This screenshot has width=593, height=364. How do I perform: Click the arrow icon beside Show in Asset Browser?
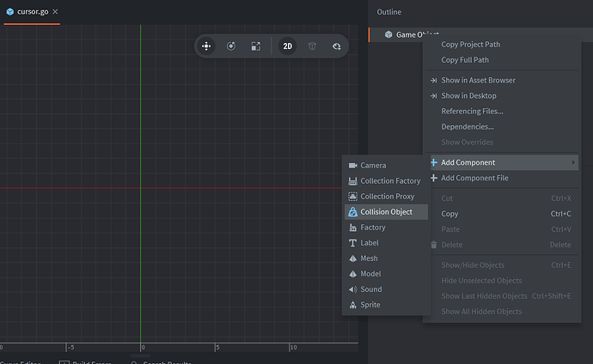(x=434, y=80)
